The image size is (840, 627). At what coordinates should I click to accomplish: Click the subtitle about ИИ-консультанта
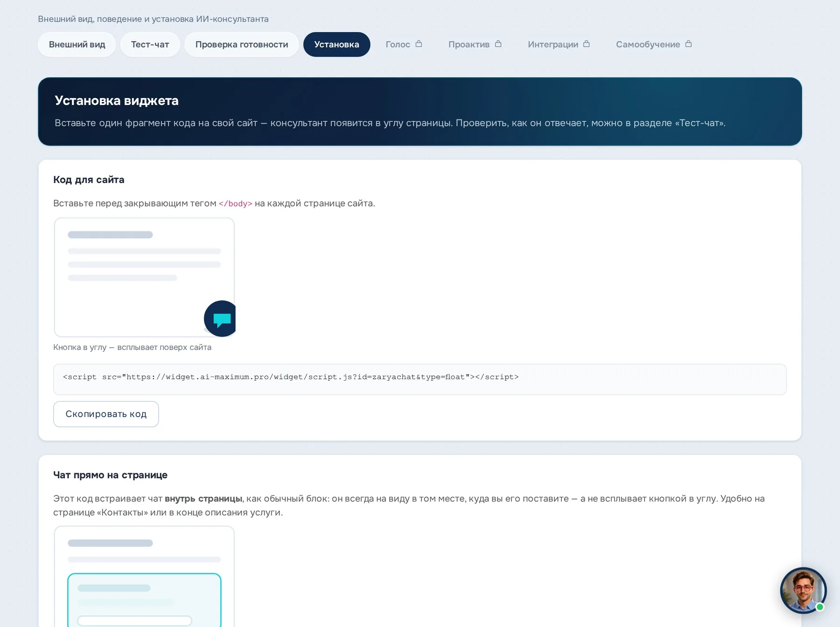point(153,19)
